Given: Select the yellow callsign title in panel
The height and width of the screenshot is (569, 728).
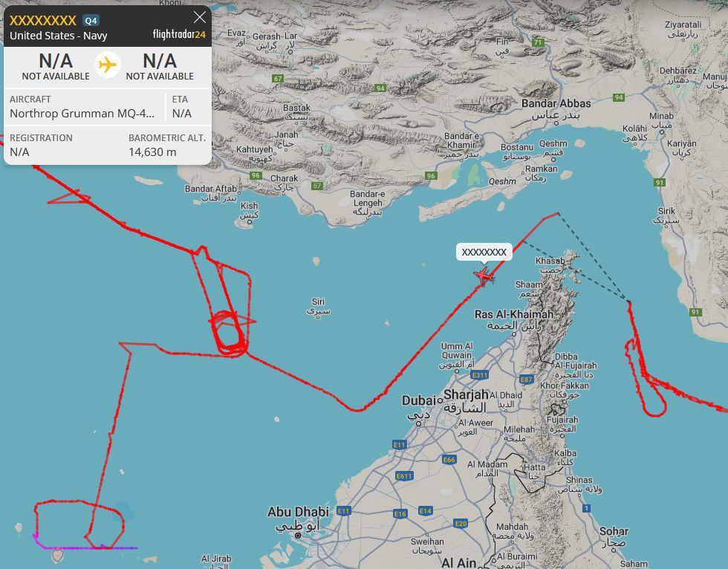Looking at the screenshot, I should click(43, 20).
